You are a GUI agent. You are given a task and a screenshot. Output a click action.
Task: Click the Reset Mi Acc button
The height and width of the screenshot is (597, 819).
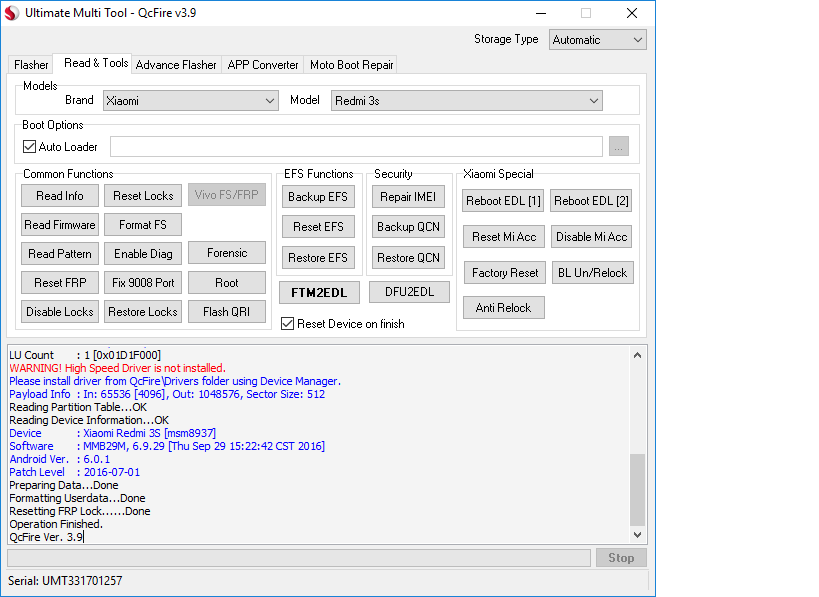[504, 237]
